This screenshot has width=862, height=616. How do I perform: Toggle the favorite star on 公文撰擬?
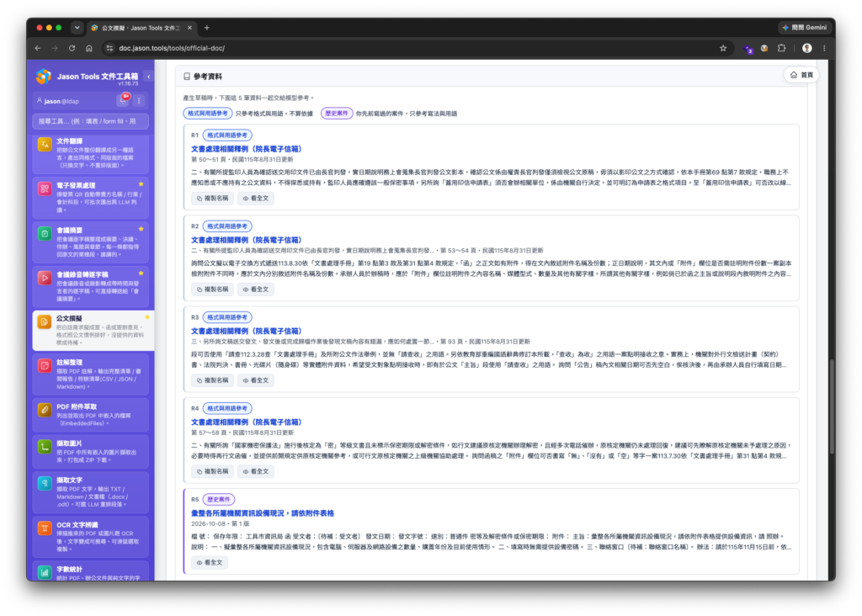146,317
